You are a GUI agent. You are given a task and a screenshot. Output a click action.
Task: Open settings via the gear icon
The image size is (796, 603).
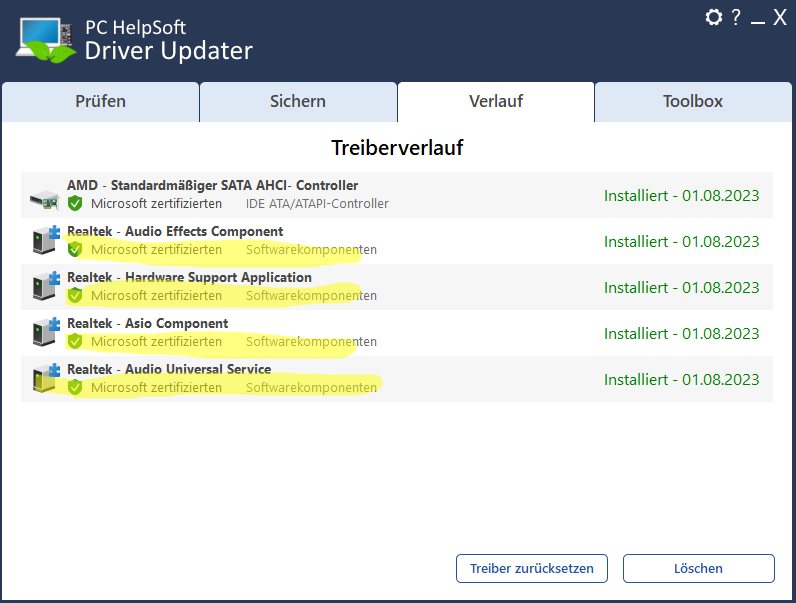[714, 17]
